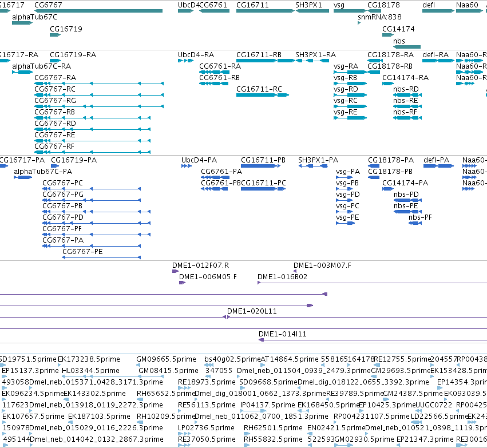Select the CG16719-RA transcript label
The width and height of the screenshot is (487, 448).
(x=73, y=55)
